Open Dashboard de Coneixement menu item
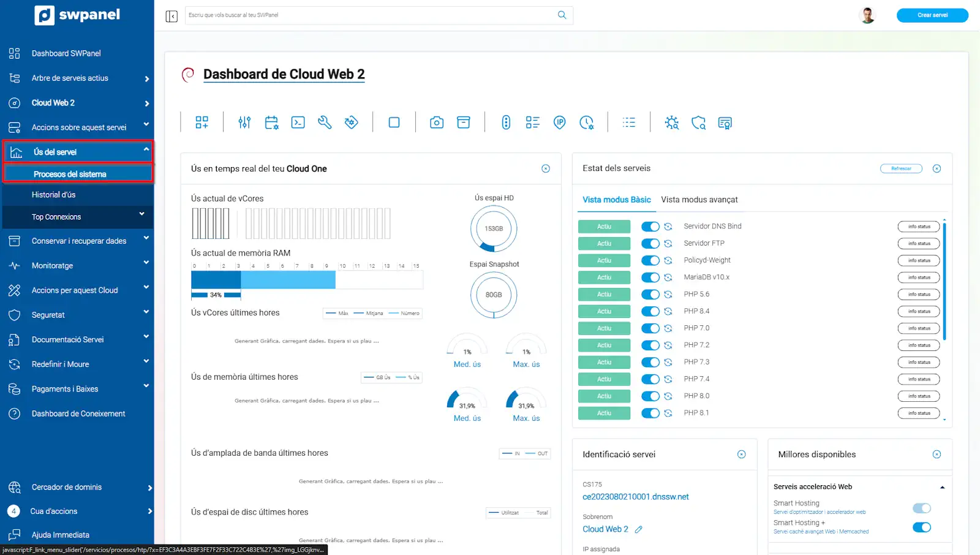The image size is (980, 555). [77, 414]
